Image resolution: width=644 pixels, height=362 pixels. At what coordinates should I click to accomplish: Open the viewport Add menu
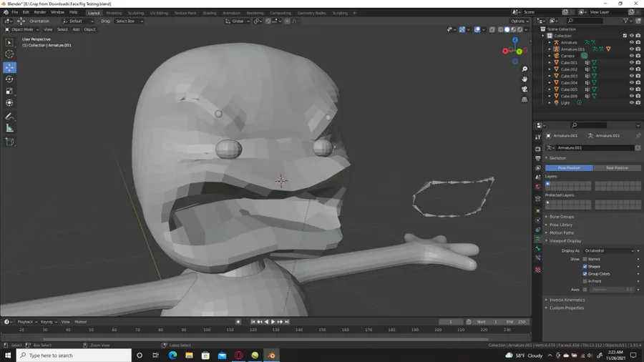[76, 29]
